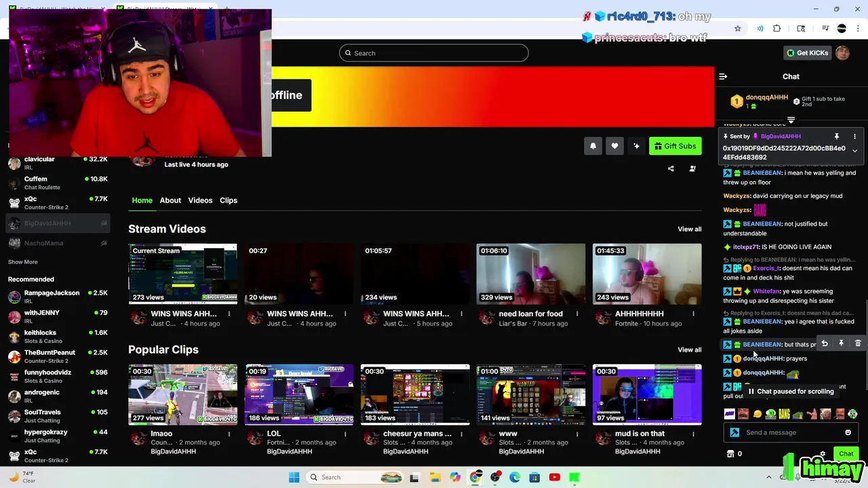Image resolution: width=868 pixels, height=488 pixels.
Task: Toggle the notification bell for this channel
Action: click(x=593, y=146)
